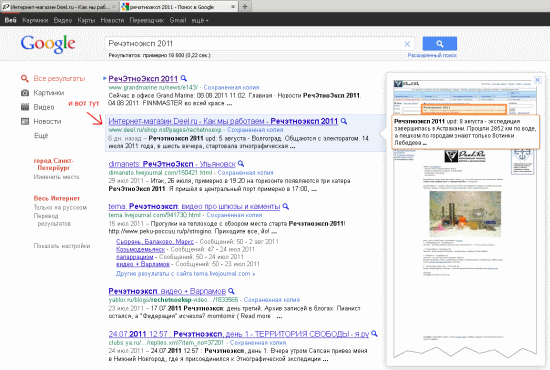Open the папарраццим sublink

pyautogui.click(x=135, y=257)
